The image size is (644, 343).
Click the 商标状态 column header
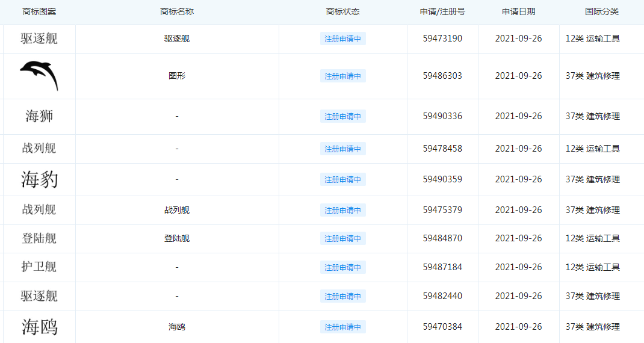click(x=342, y=11)
